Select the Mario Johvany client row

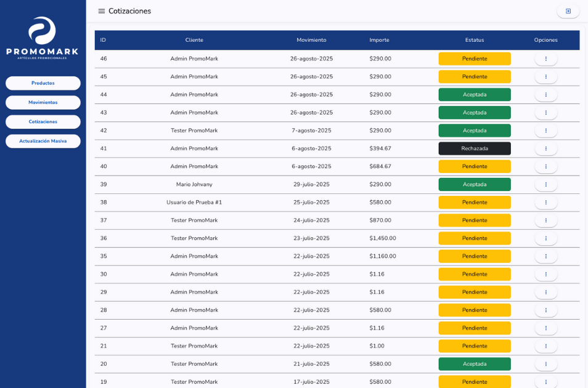pyautogui.click(x=194, y=185)
